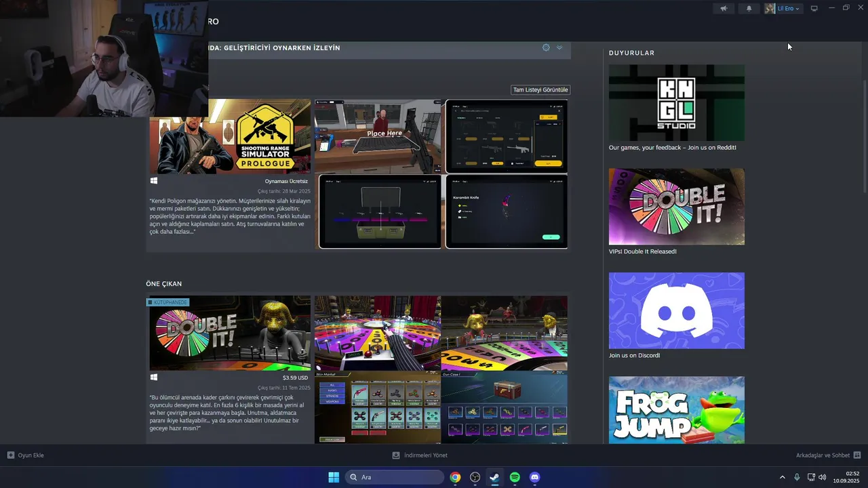Viewport: 868px width, 488px height.
Task: Click the taskbar Ara search box
Action: click(x=395, y=477)
